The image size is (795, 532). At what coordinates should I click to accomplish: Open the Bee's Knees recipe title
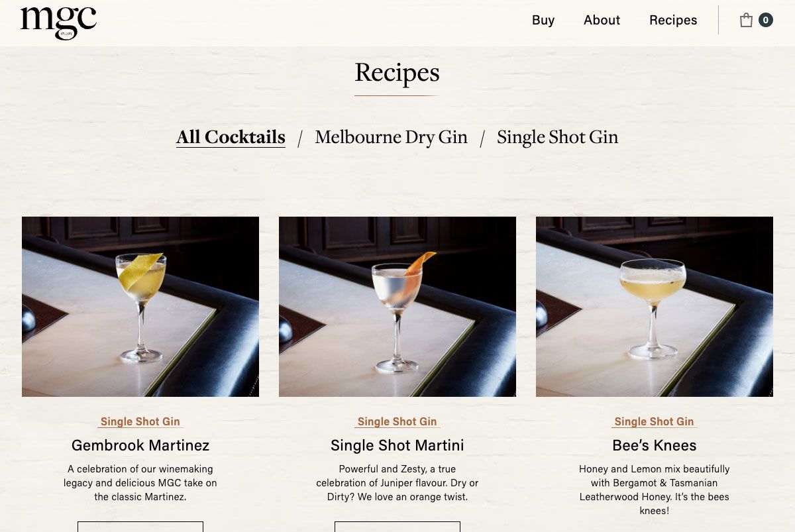tap(655, 445)
